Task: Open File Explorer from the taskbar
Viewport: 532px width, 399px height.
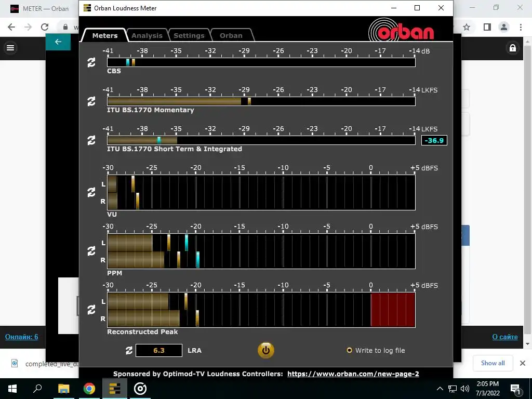Action: pos(63,389)
